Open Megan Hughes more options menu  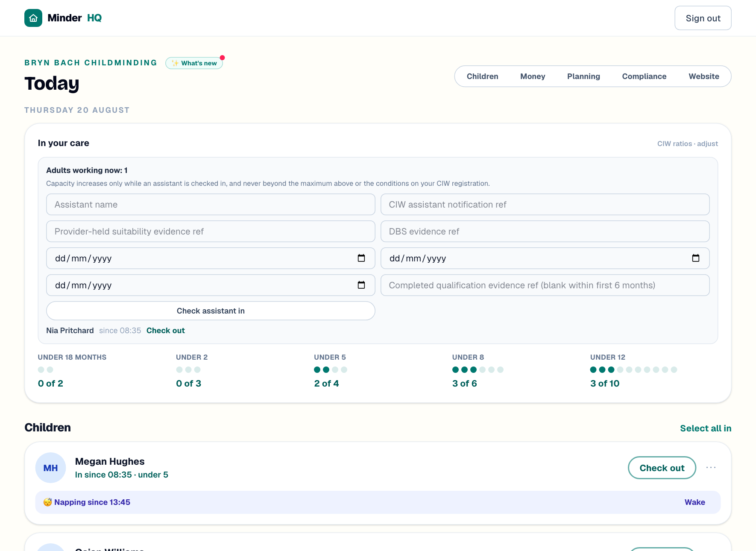[x=711, y=468]
